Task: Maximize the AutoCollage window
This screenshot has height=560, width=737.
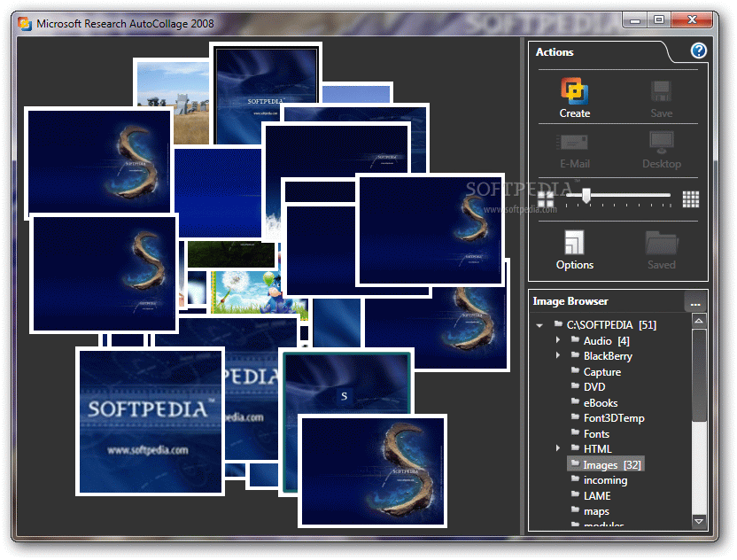Action: (659, 19)
